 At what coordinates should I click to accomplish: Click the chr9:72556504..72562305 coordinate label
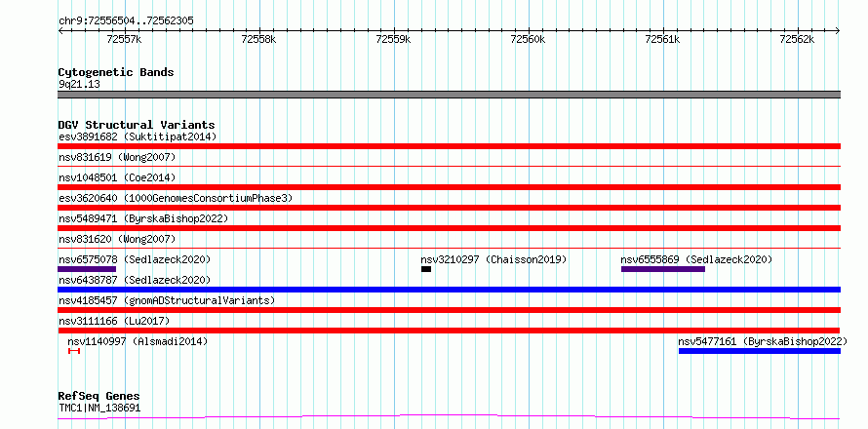point(126,21)
